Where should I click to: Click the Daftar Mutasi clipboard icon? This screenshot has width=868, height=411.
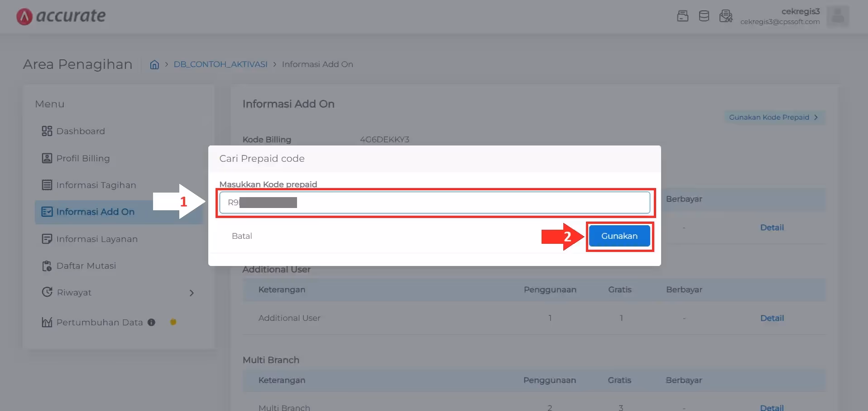tap(47, 266)
